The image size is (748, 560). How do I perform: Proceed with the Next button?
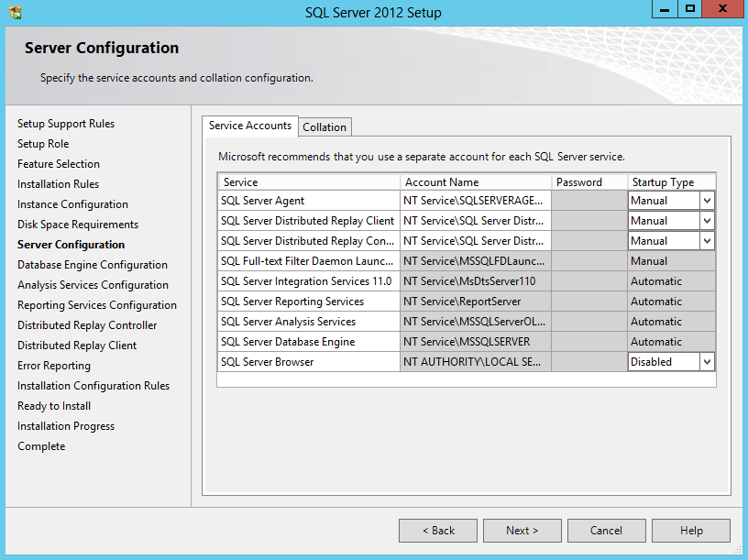(522, 531)
